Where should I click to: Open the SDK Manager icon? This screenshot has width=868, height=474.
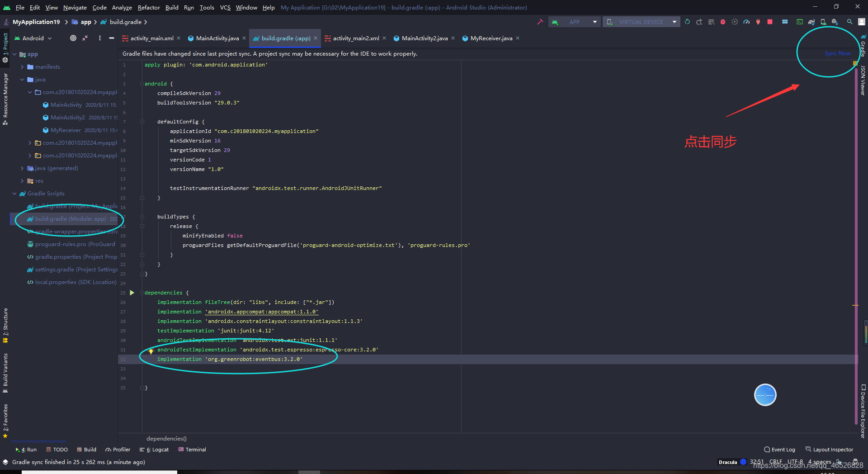(835, 22)
